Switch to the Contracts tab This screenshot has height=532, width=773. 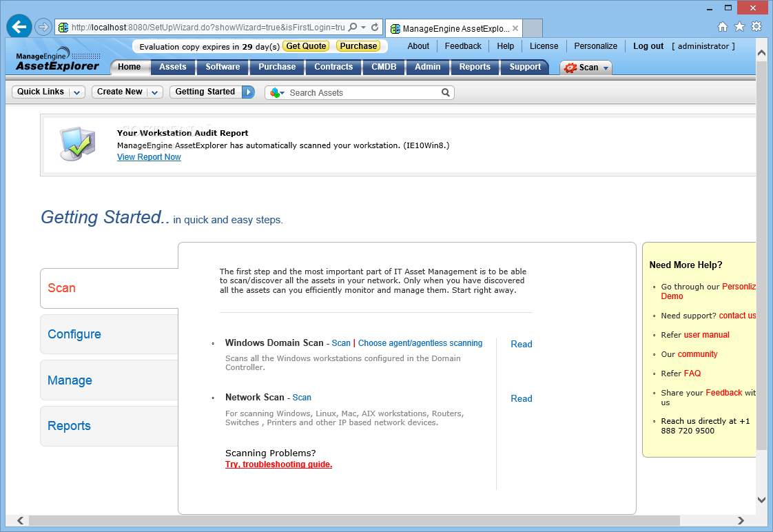point(333,67)
